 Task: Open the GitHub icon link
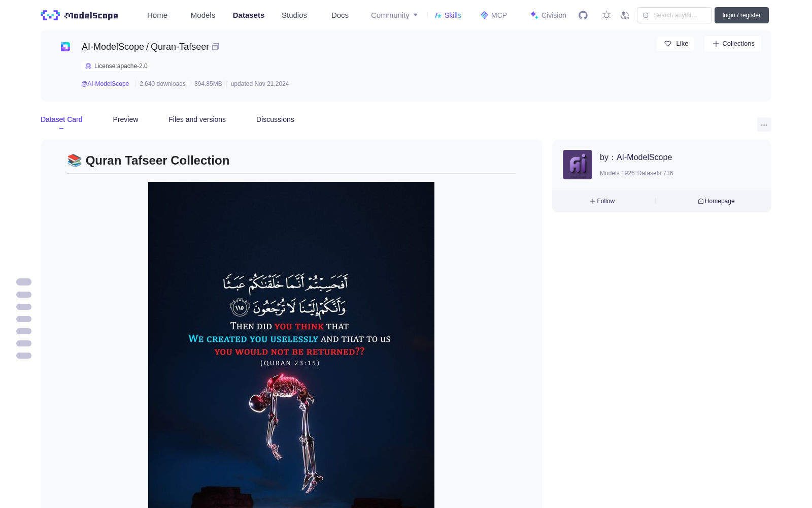click(x=583, y=15)
